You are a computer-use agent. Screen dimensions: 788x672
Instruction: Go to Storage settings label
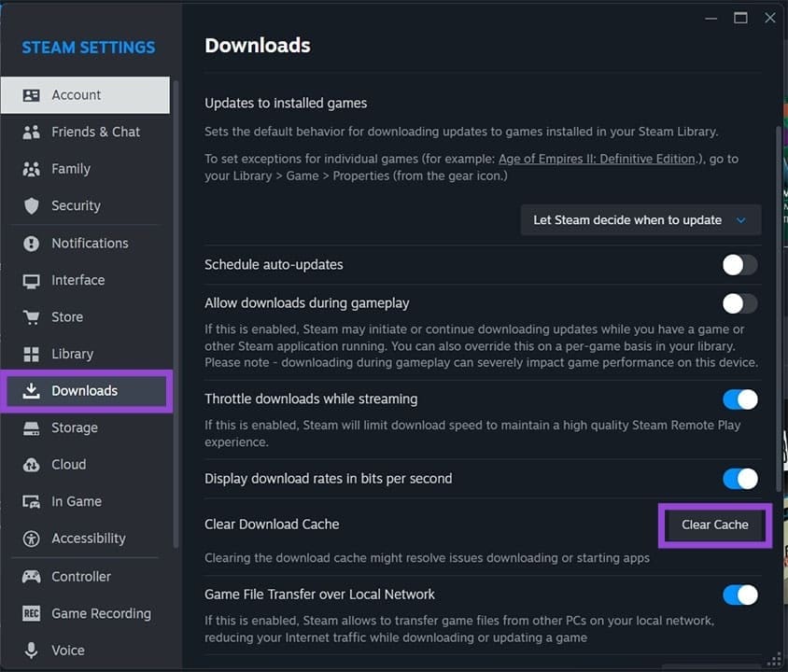[75, 427]
